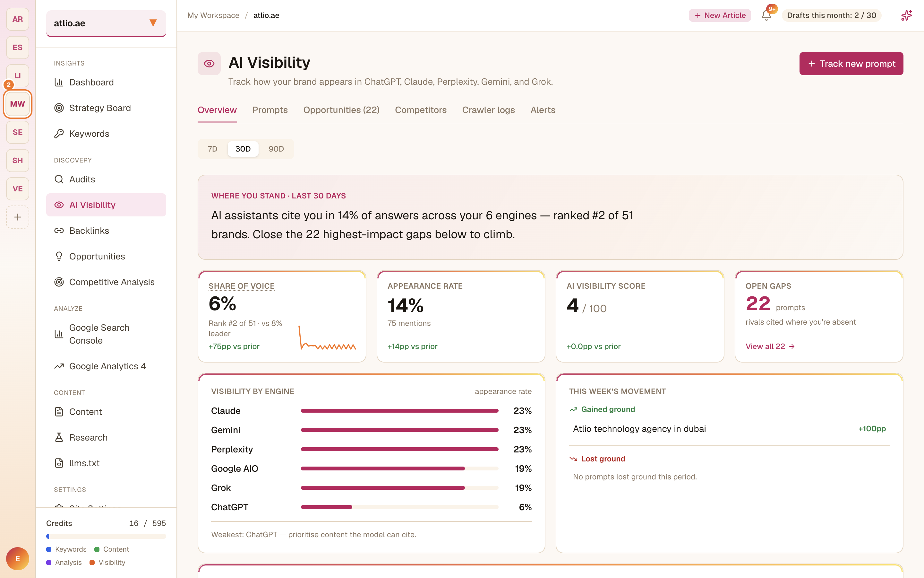Click the Track new prompt button
This screenshot has width=924, height=578.
pyautogui.click(x=851, y=64)
